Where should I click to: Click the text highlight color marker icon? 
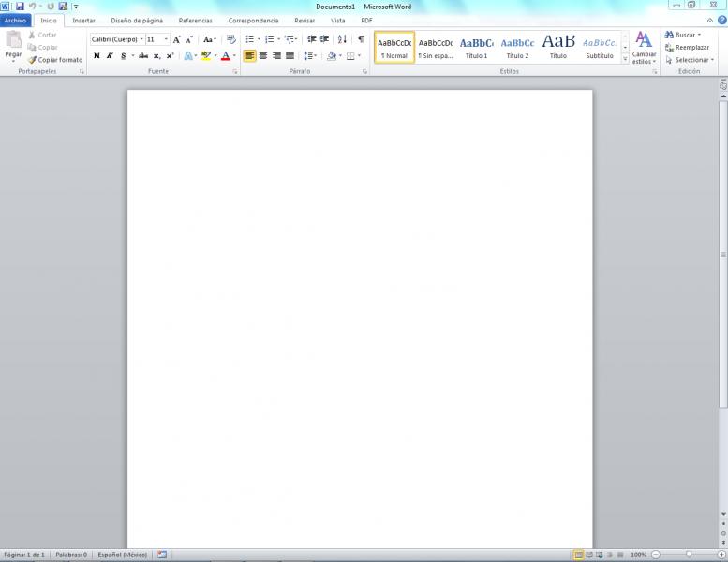point(206,56)
